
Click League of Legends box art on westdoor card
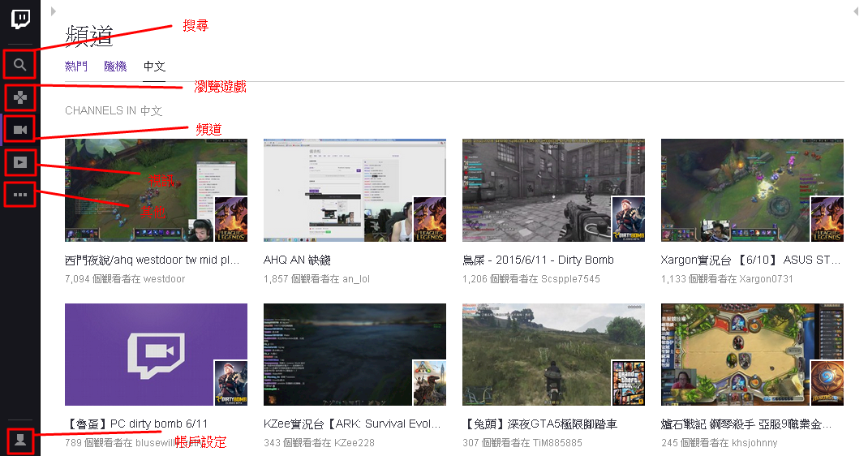pyautogui.click(x=231, y=219)
